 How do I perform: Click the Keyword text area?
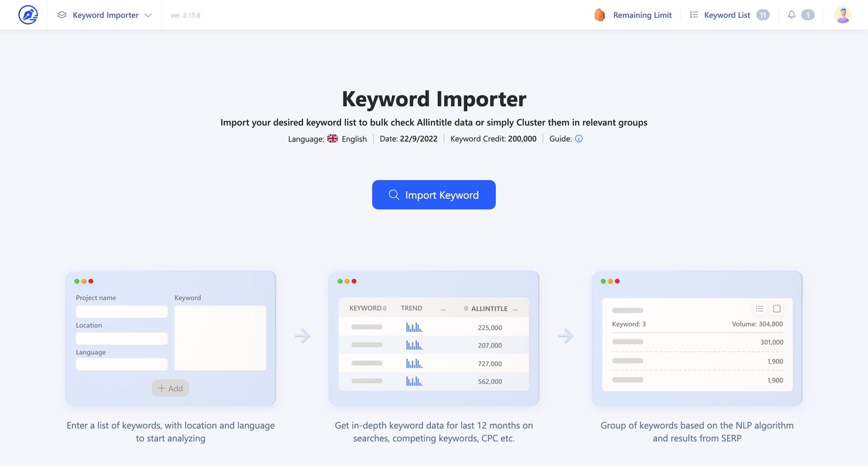[220, 338]
